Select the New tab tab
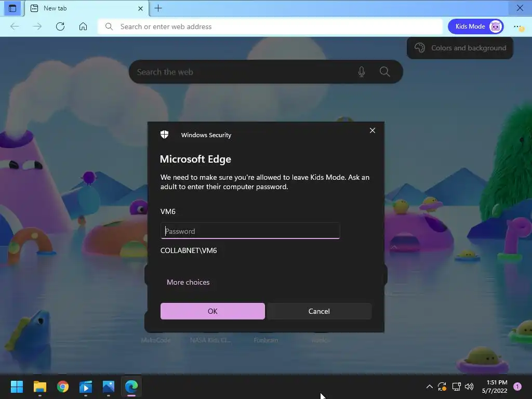The image size is (532, 399). 87,8
